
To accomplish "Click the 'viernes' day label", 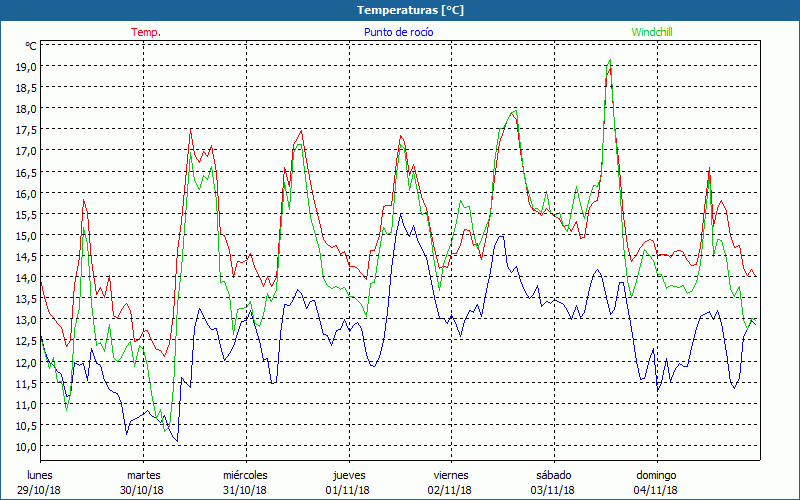I will [x=451, y=475].
